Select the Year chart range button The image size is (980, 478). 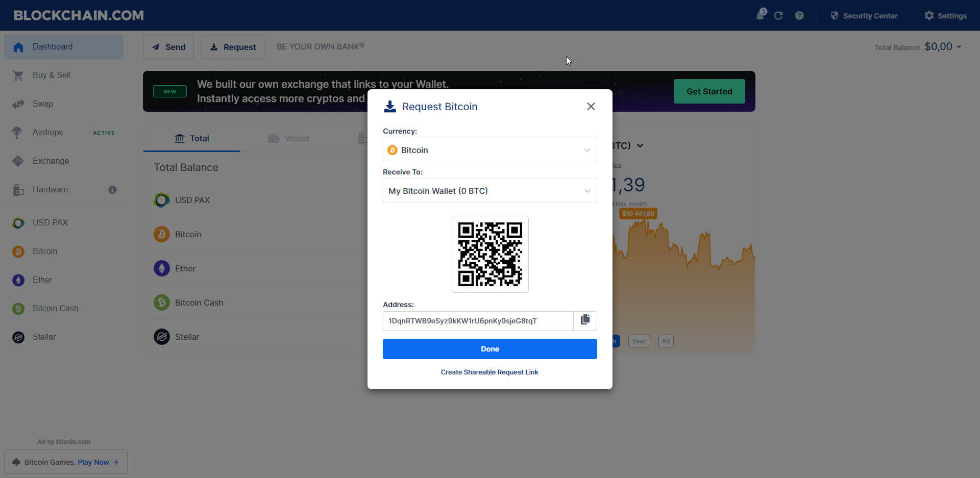(639, 341)
